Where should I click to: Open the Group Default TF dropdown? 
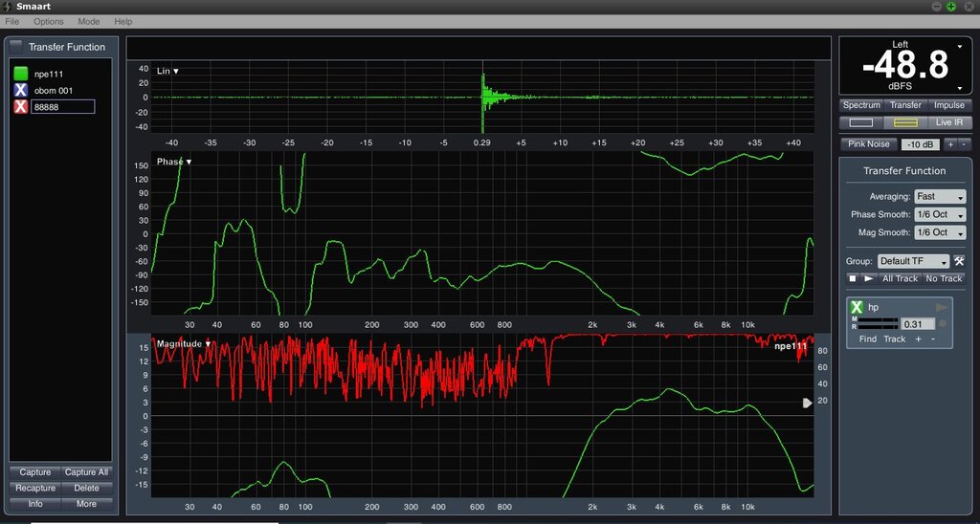pos(913,261)
